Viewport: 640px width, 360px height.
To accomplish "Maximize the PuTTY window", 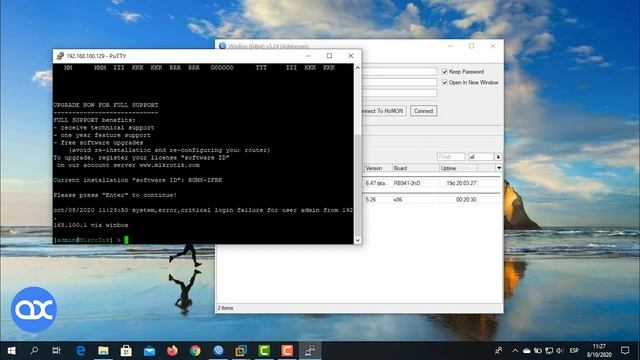I will point(329,56).
